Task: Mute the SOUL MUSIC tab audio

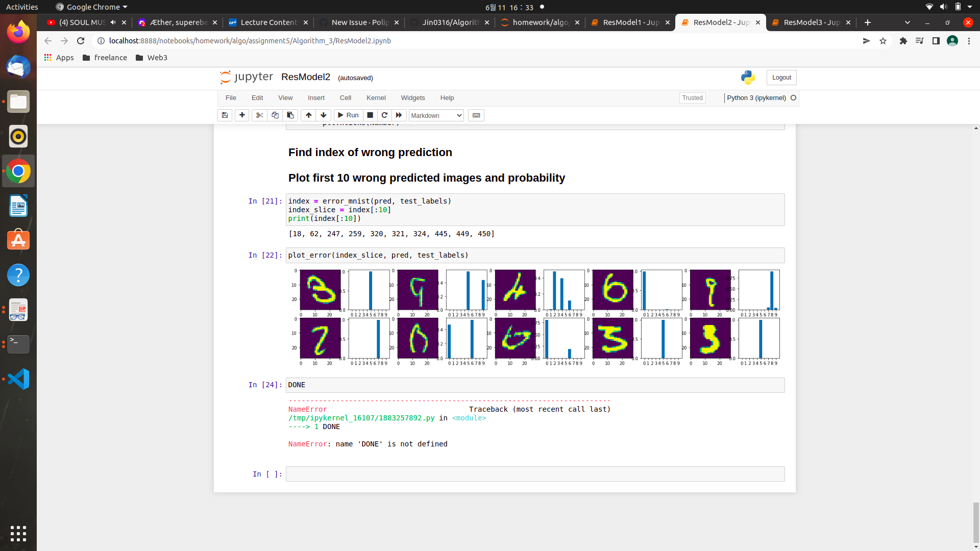Action: 113,22
